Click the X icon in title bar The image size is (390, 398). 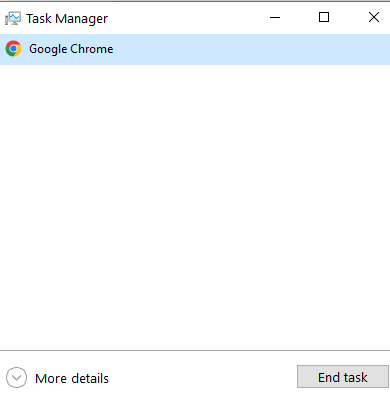pos(374,17)
